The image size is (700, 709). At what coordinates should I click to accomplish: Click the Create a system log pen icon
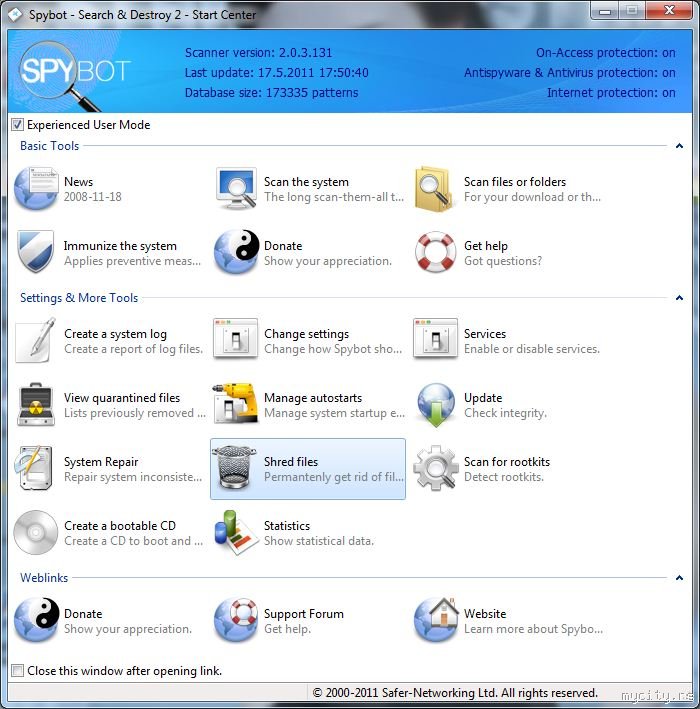[x=35, y=340]
